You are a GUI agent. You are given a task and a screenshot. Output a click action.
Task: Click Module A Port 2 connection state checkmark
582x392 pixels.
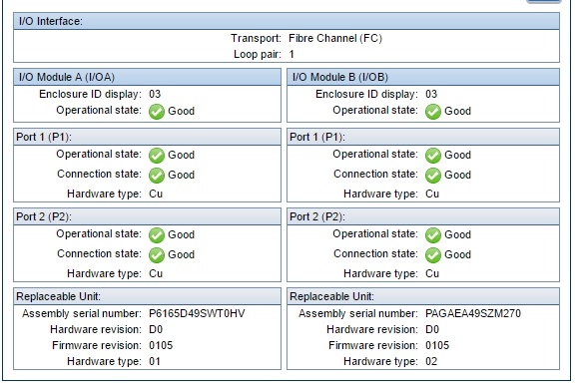[x=157, y=255]
